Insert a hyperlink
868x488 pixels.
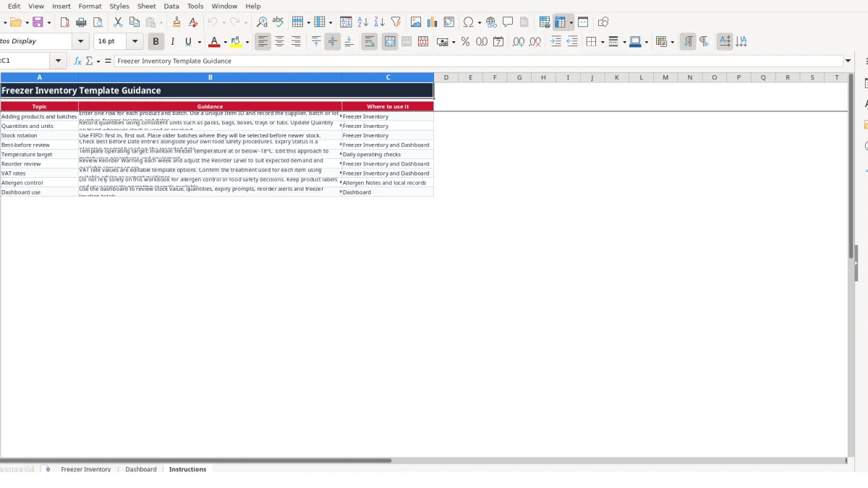(x=492, y=22)
